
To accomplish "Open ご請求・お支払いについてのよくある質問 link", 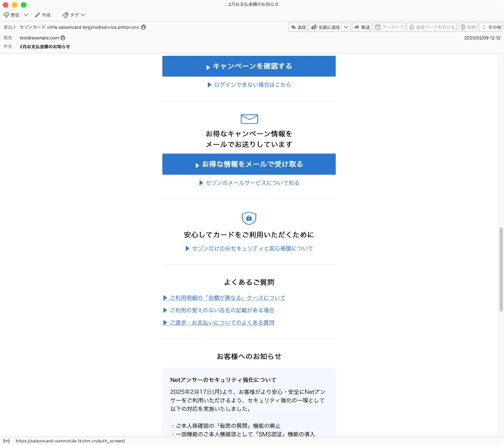I will pyautogui.click(x=219, y=323).
